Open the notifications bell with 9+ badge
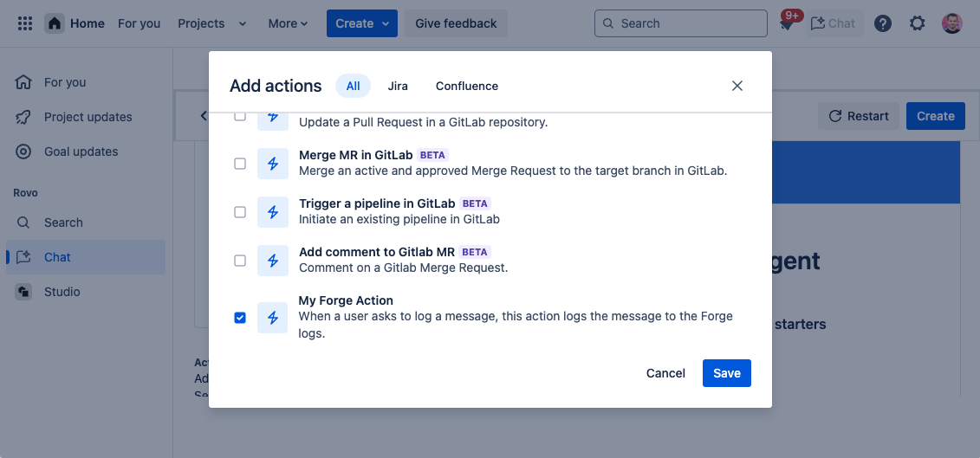Viewport: 980px width, 458px height. click(x=786, y=24)
